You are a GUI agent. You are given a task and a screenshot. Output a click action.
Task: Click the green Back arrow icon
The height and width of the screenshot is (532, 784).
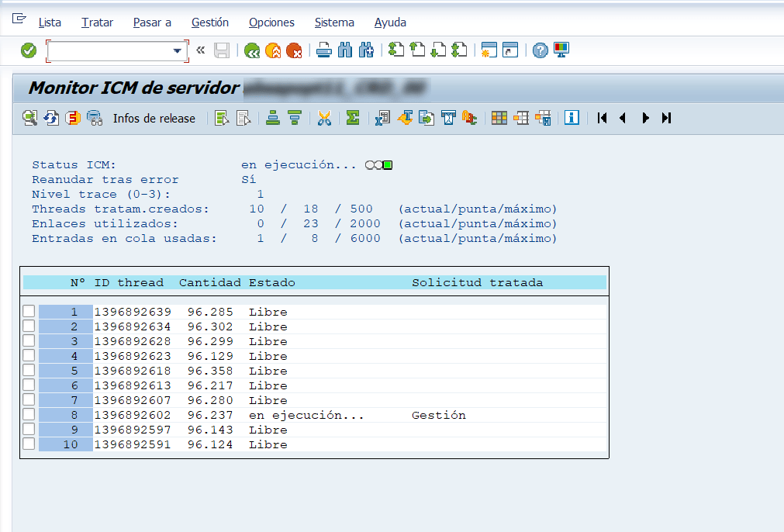pyautogui.click(x=251, y=51)
